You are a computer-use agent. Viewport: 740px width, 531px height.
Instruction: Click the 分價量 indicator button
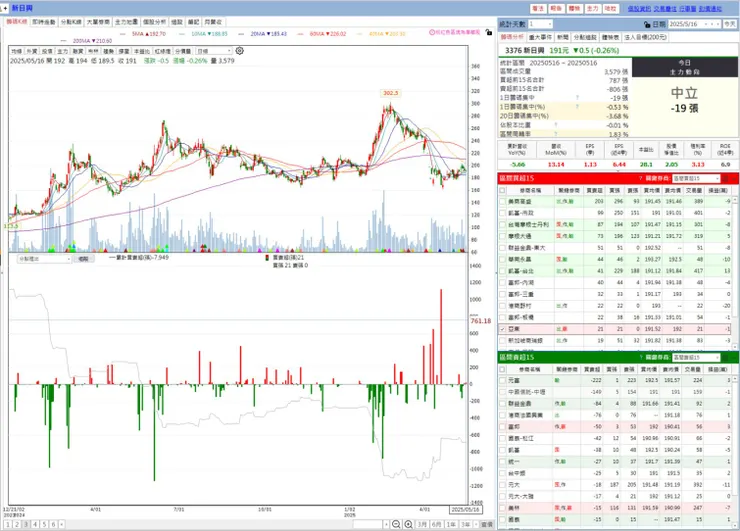[x=183, y=51]
